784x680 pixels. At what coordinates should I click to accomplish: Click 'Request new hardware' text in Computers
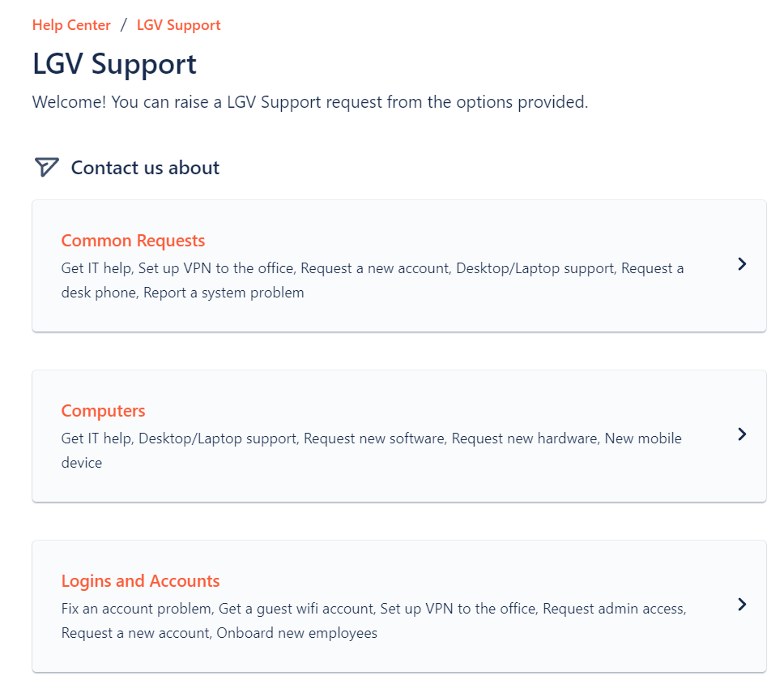[525, 438]
